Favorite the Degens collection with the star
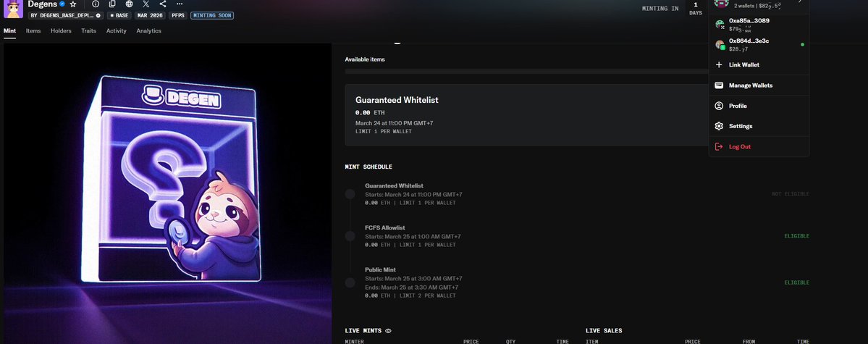 coord(73,4)
